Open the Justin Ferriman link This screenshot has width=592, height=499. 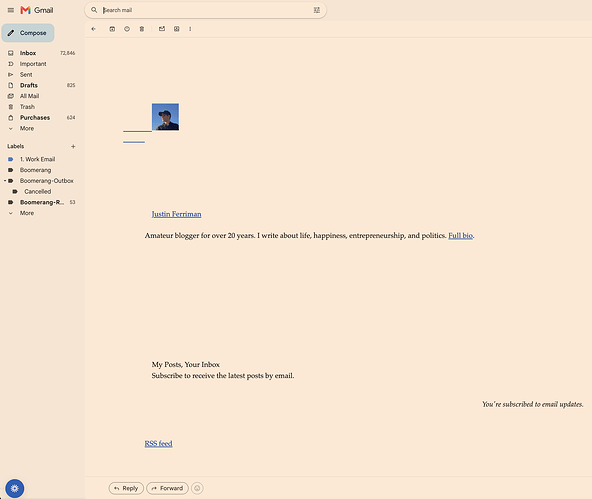176,214
